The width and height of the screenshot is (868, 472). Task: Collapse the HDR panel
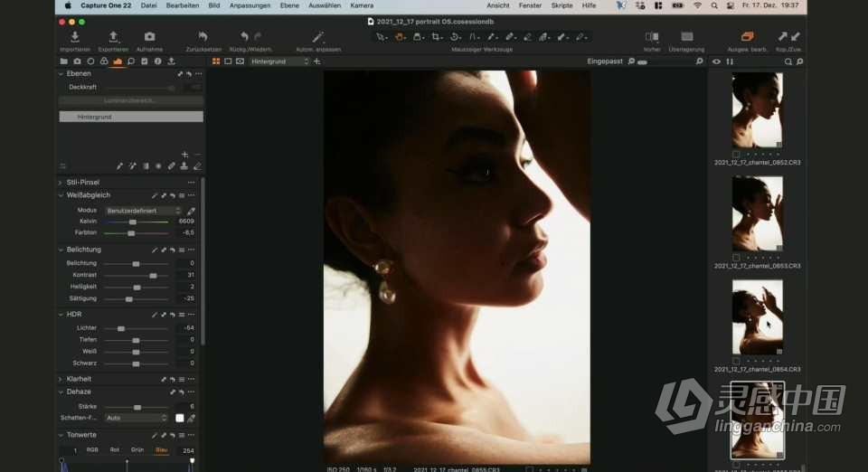pyautogui.click(x=61, y=315)
